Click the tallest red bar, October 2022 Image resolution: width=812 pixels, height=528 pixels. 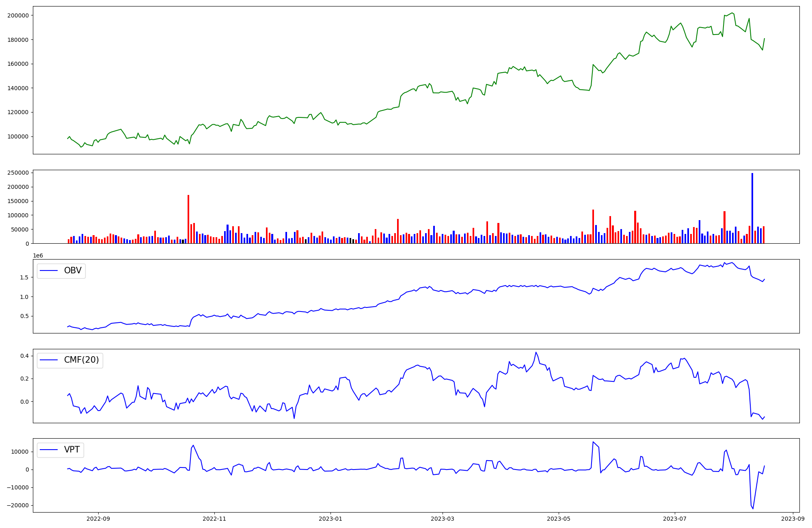coord(188,219)
